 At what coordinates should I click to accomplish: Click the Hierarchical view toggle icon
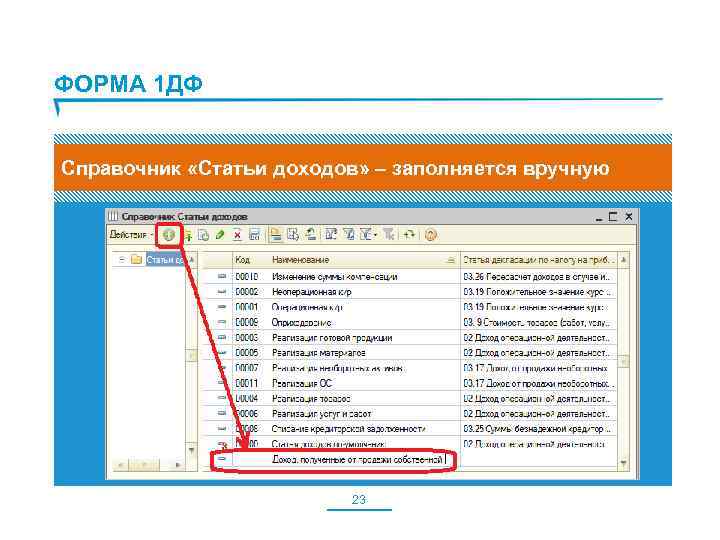275,235
